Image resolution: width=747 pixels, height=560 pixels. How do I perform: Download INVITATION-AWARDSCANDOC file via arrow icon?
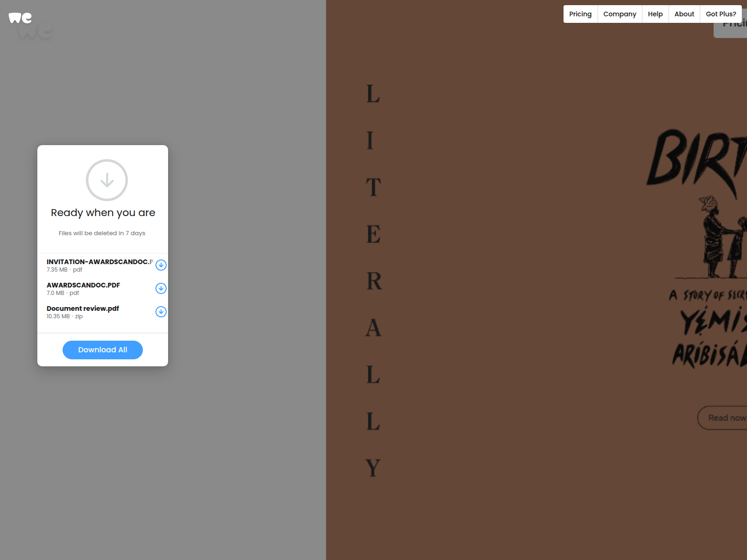coord(161,265)
